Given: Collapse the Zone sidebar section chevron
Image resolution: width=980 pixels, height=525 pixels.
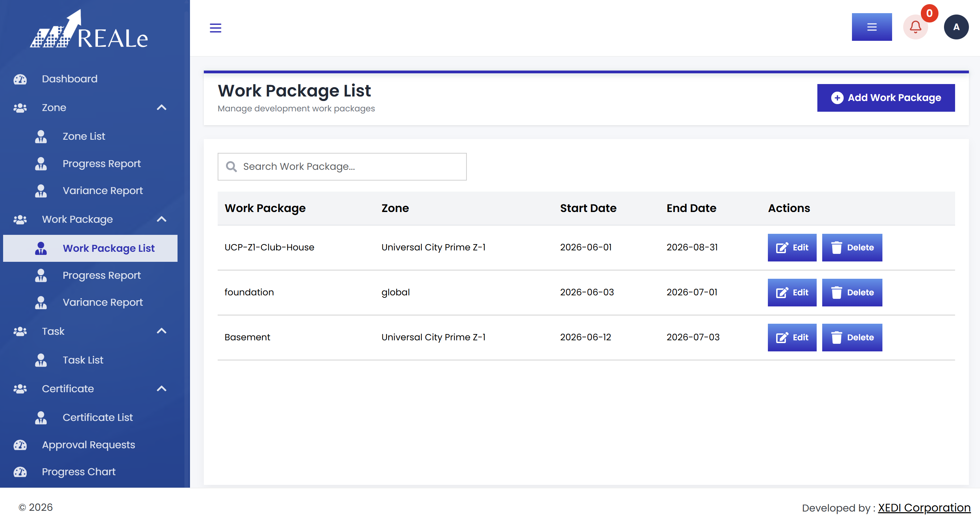Looking at the screenshot, I should pos(162,108).
